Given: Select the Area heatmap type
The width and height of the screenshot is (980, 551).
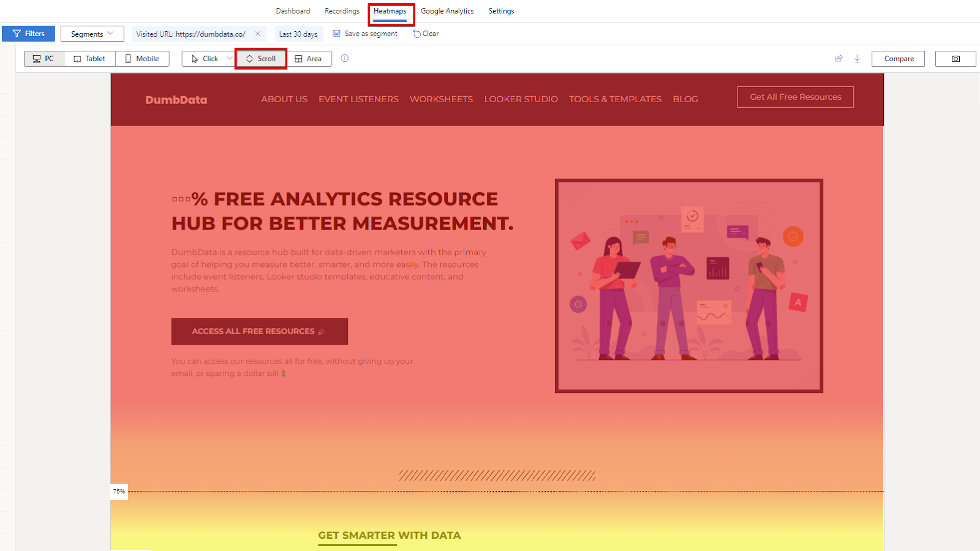Looking at the screenshot, I should click(308, 59).
